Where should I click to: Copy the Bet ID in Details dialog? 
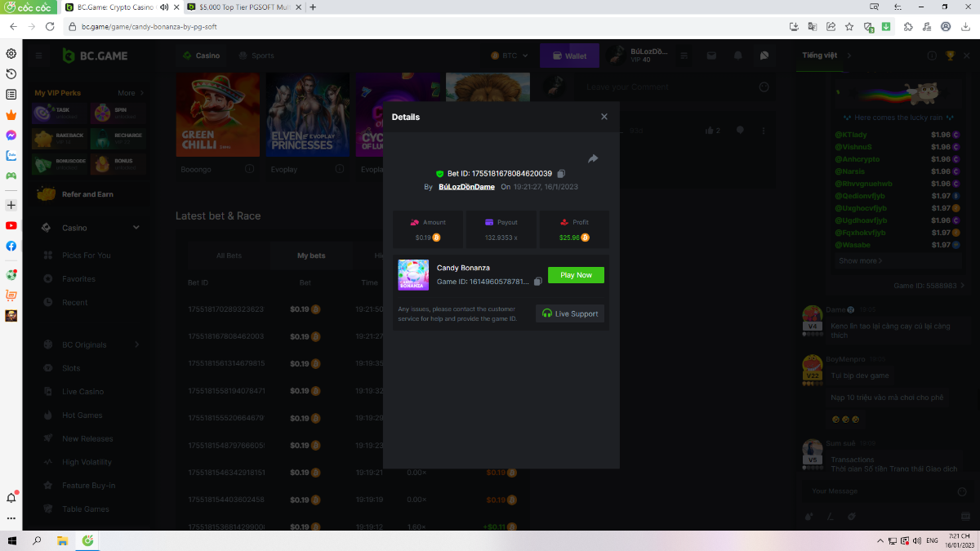click(x=561, y=174)
